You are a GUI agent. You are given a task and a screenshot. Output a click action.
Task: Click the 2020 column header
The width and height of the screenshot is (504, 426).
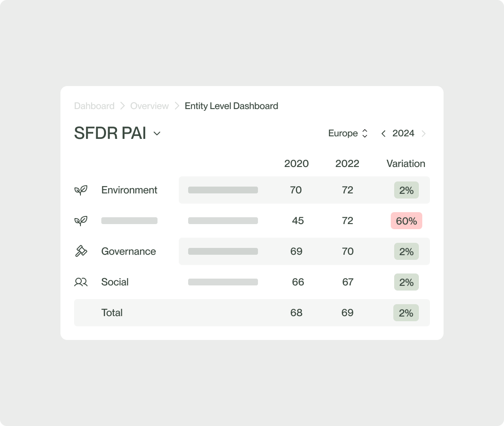[296, 164]
